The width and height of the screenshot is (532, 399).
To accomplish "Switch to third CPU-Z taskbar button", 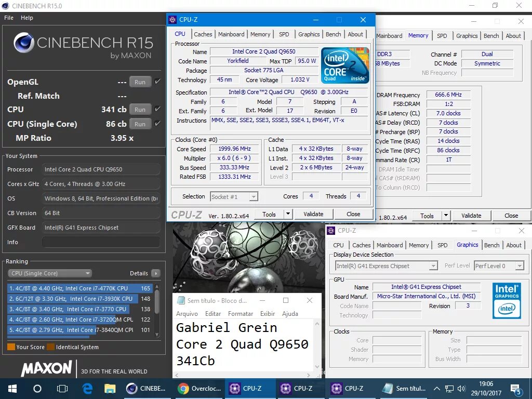I will 351,389.
